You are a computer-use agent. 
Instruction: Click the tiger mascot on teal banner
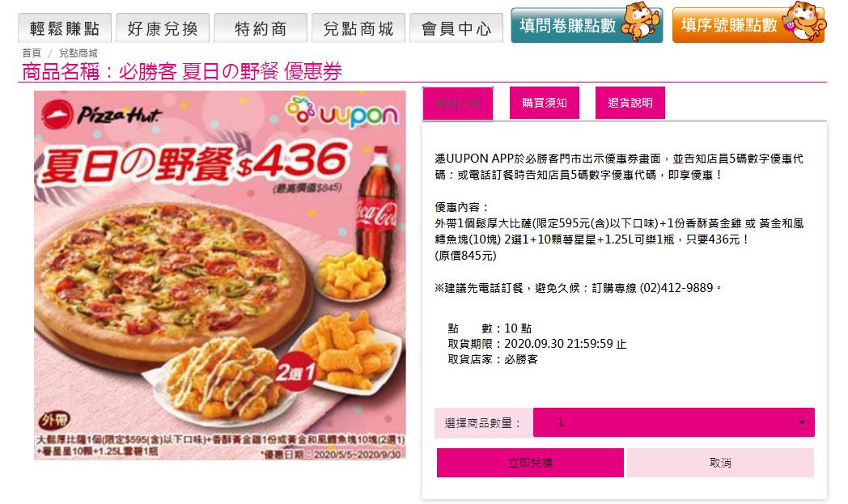click(x=640, y=22)
